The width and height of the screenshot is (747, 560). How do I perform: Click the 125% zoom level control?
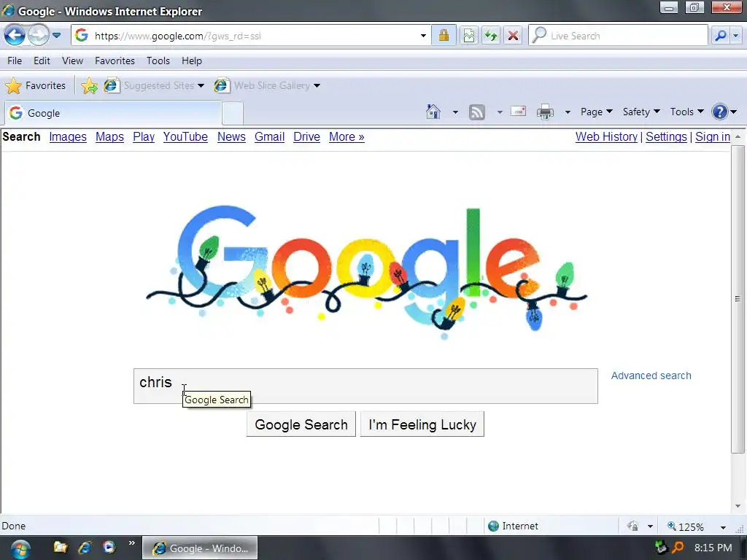pos(685,526)
